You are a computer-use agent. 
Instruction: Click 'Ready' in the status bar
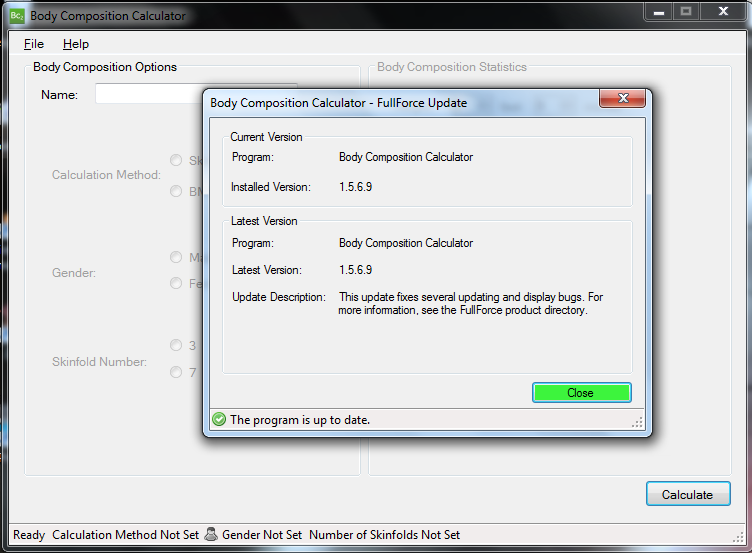pos(29,535)
